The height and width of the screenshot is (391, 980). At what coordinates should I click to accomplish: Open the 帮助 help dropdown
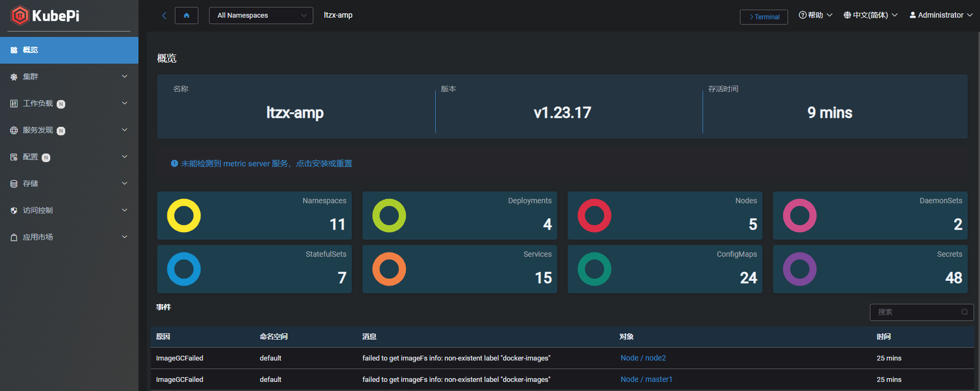816,15
